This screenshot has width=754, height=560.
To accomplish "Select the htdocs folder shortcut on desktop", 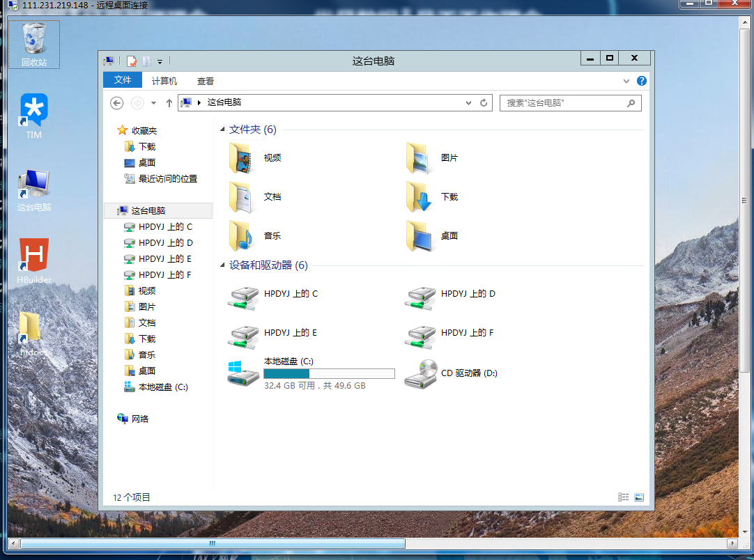I will [x=31, y=333].
